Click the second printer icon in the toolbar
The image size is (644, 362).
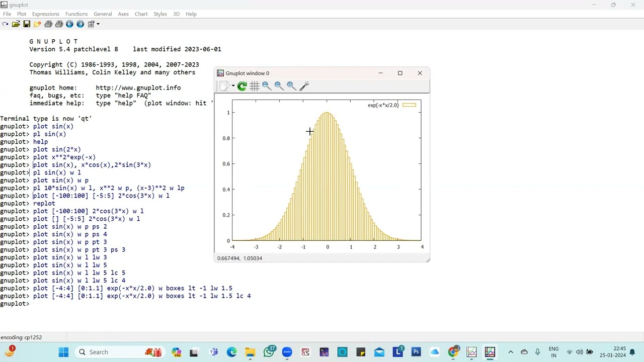click(59, 24)
